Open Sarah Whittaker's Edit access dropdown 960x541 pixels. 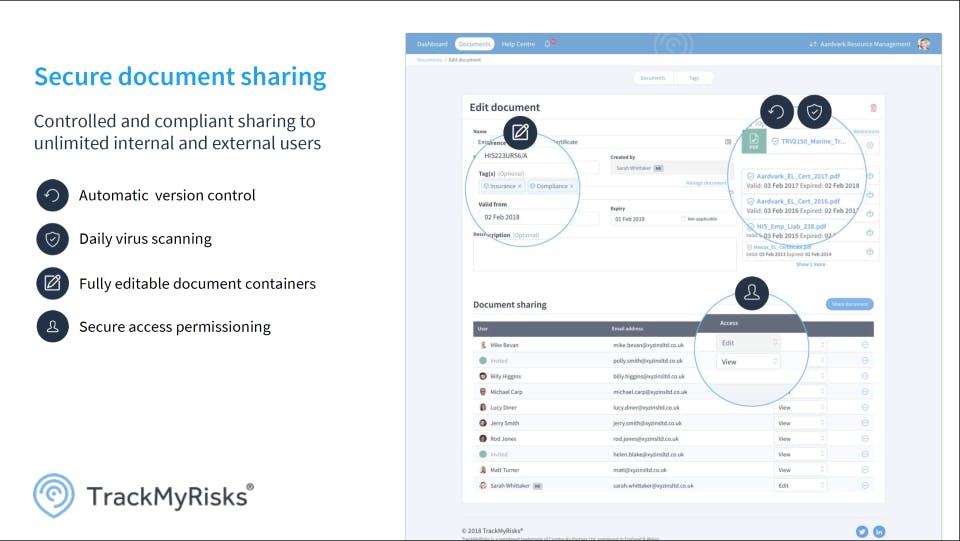coord(801,485)
